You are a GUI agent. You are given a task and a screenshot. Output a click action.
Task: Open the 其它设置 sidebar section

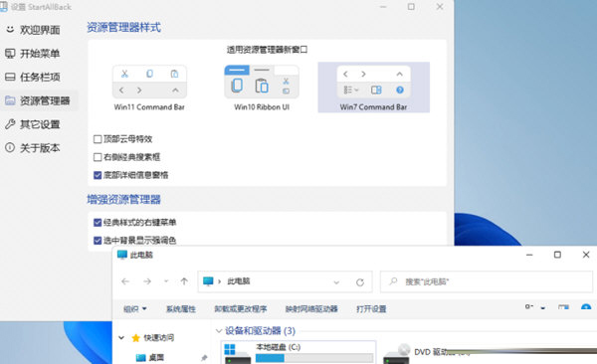coord(40,124)
